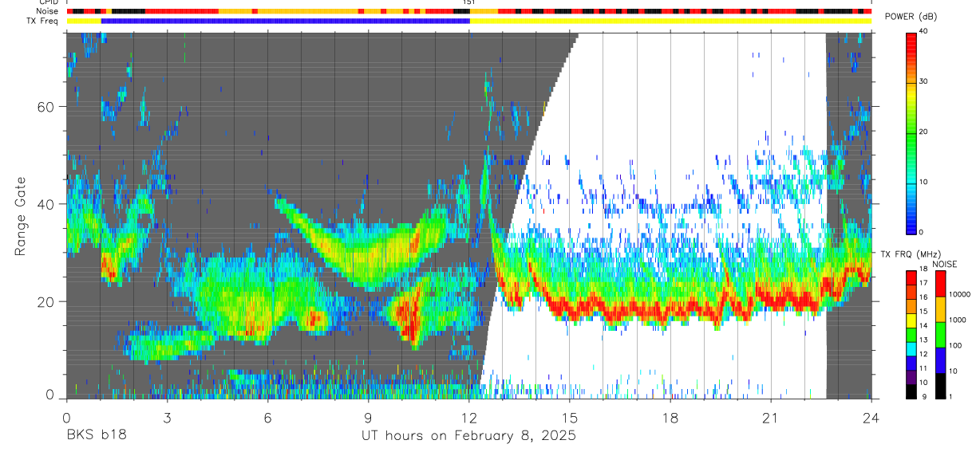Click the 20 label on POWER colorbar
The image size is (980, 452).
[x=923, y=132]
